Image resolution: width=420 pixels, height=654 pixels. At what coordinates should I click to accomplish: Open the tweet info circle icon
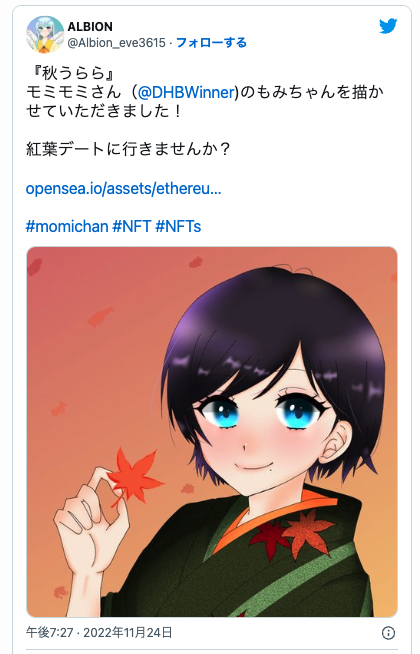(x=388, y=633)
